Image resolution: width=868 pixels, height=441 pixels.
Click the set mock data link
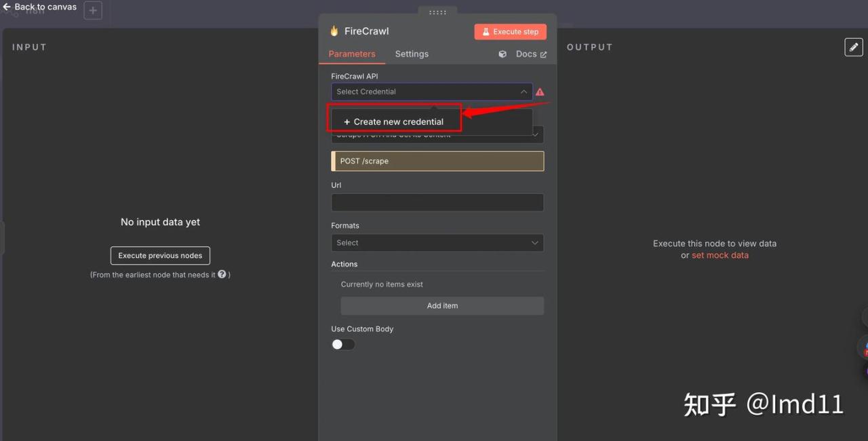click(x=719, y=256)
